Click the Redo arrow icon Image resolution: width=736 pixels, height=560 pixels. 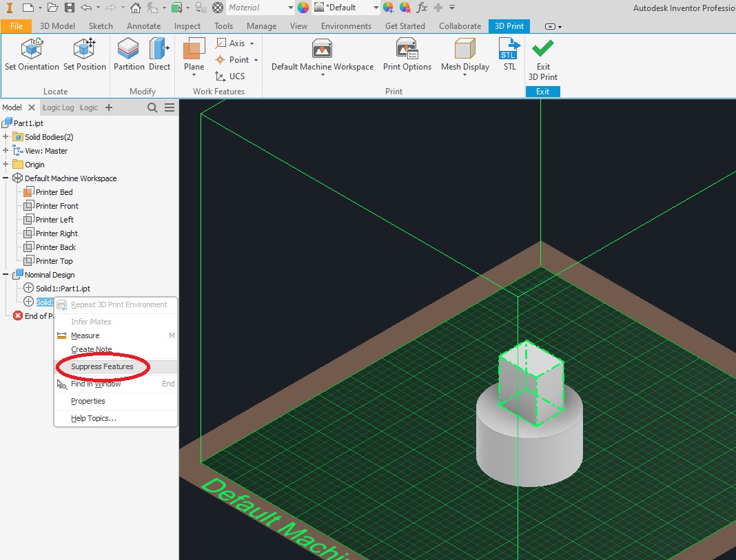[x=110, y=8]
